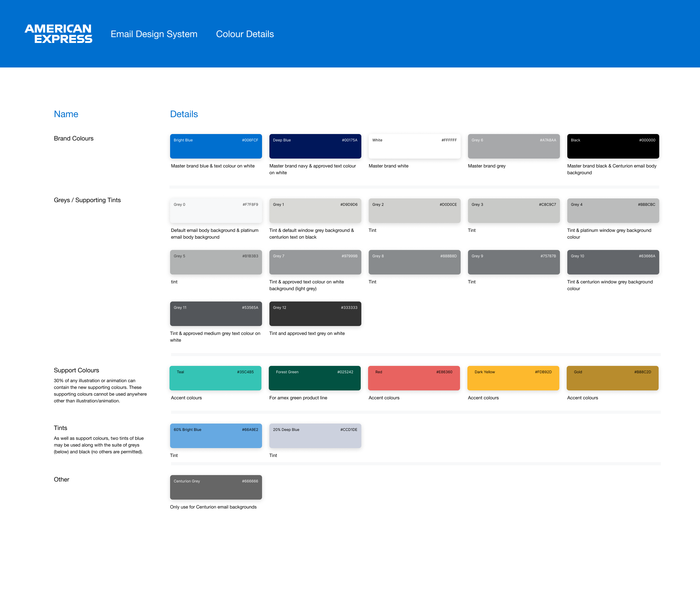Click the American Express logo

(59, 33)
